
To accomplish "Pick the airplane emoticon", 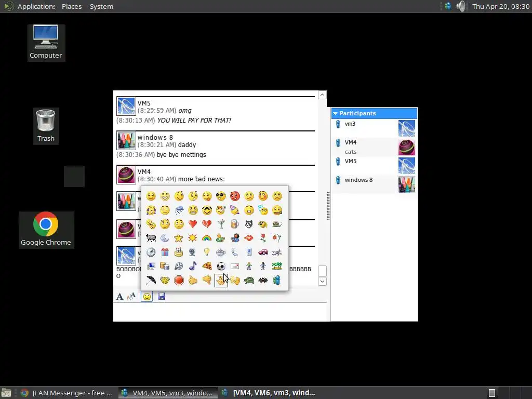I will [x=277, y=252].
